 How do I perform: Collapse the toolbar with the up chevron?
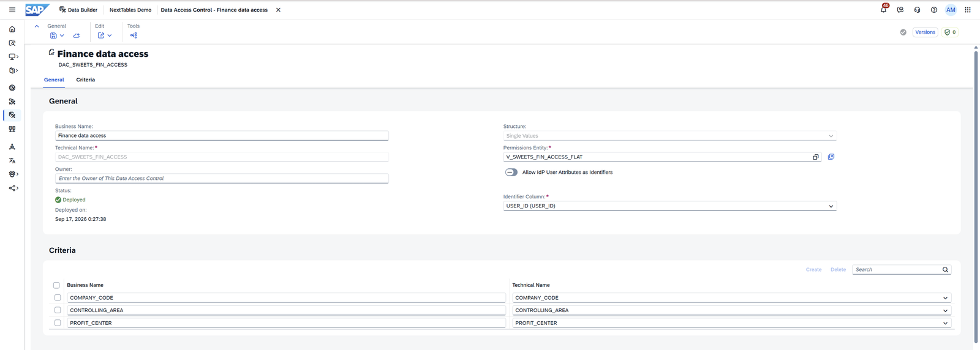37,26
